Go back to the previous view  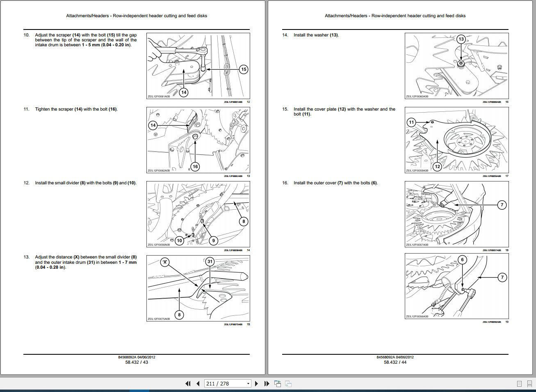278,384
